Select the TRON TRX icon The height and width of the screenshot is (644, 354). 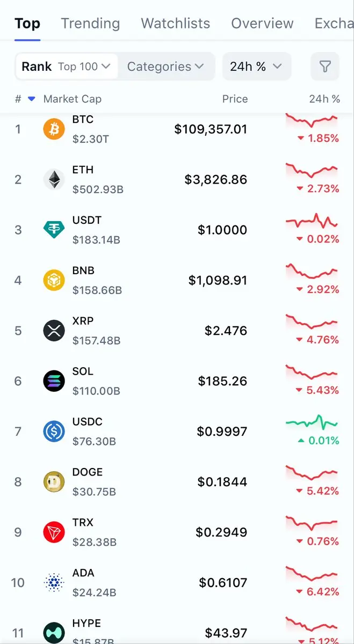(x=54, y=532)
